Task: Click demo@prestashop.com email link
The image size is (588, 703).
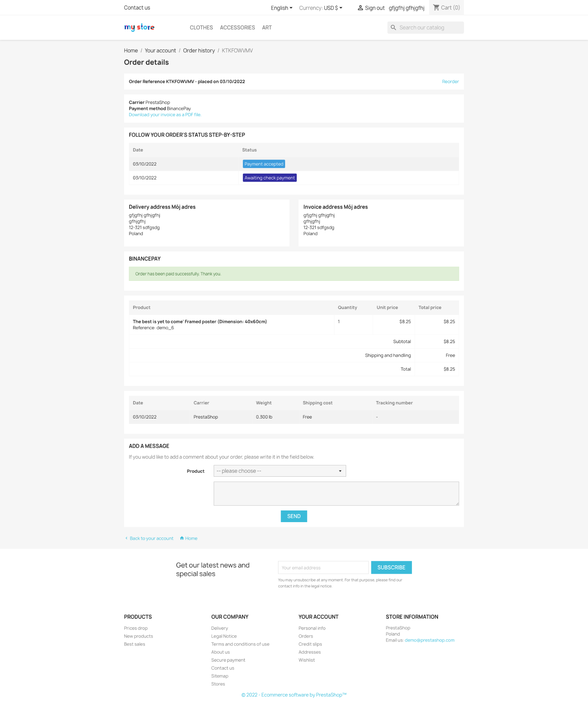Action: (430, 640)
